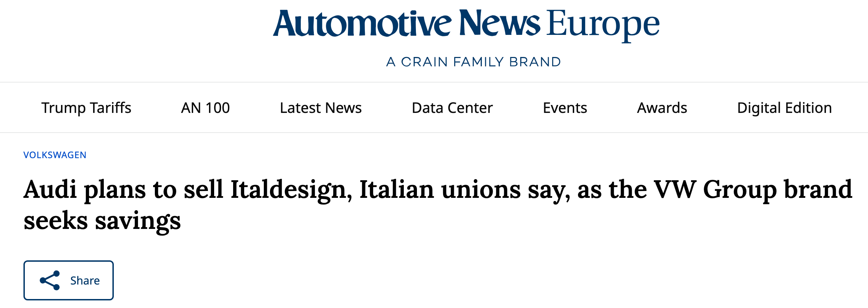Follow the VOLKSWAGEN category link
This screenshot has width=868, height=308.
click(x=55, y=155)
